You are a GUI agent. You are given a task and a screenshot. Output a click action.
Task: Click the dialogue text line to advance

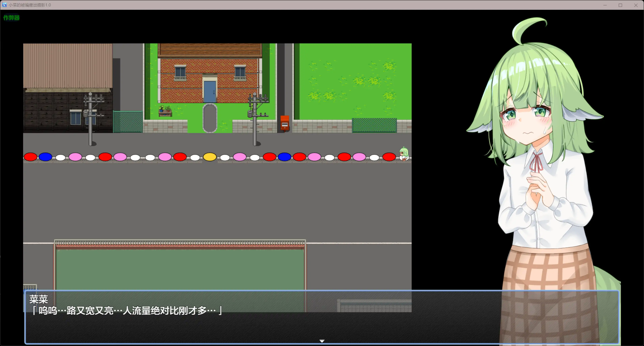126,311
